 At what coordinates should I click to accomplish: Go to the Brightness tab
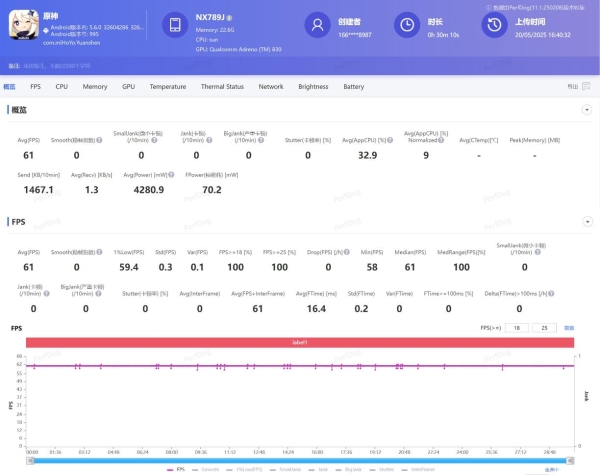(x=313, y=87)
